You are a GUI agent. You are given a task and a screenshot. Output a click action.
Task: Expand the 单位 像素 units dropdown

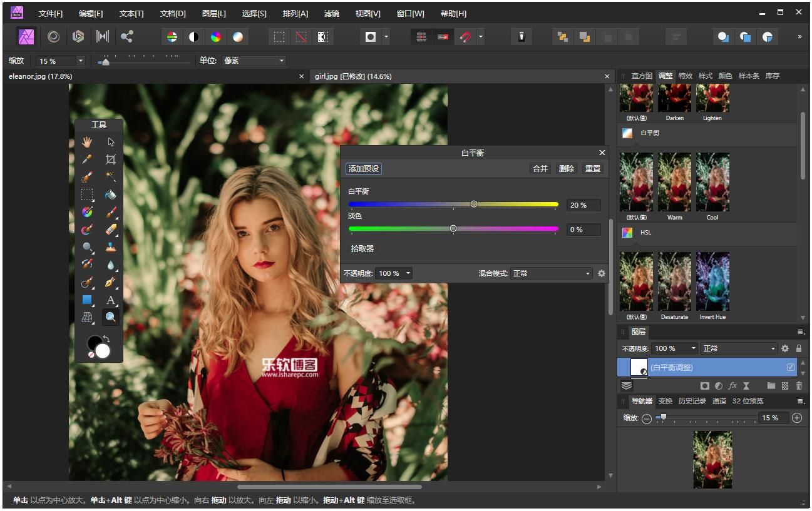255,61
